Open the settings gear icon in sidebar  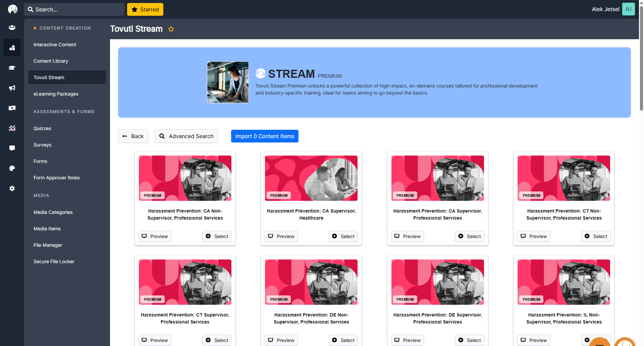[12, 188]
